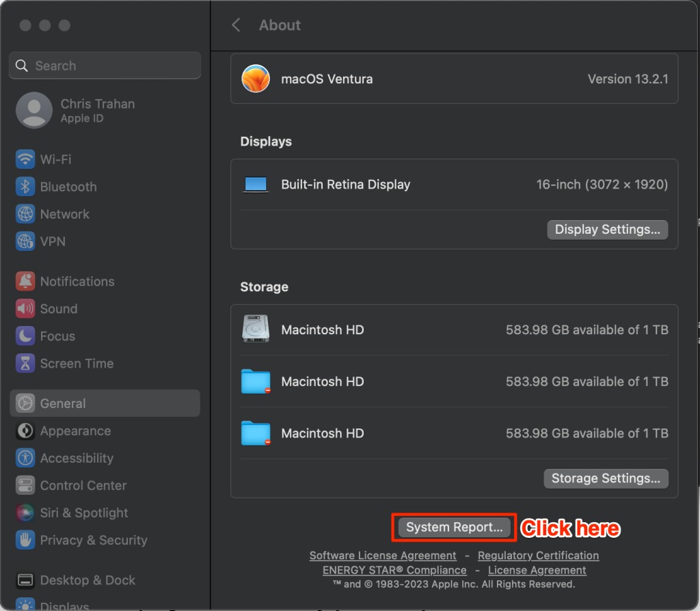Open Chris Trahan Apple ID profile
Screen dimensions: 700x611
pyautogui.click(x=96, y=110)
